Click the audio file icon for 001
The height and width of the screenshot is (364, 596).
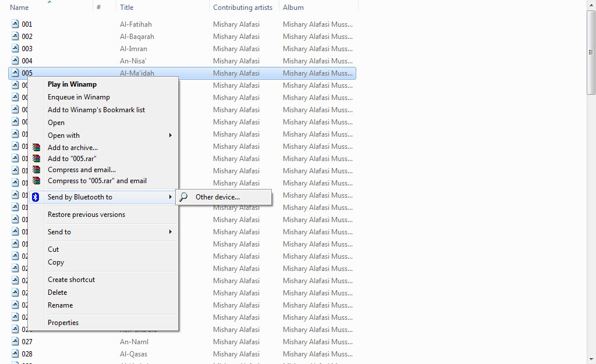[x=15, y=24]
